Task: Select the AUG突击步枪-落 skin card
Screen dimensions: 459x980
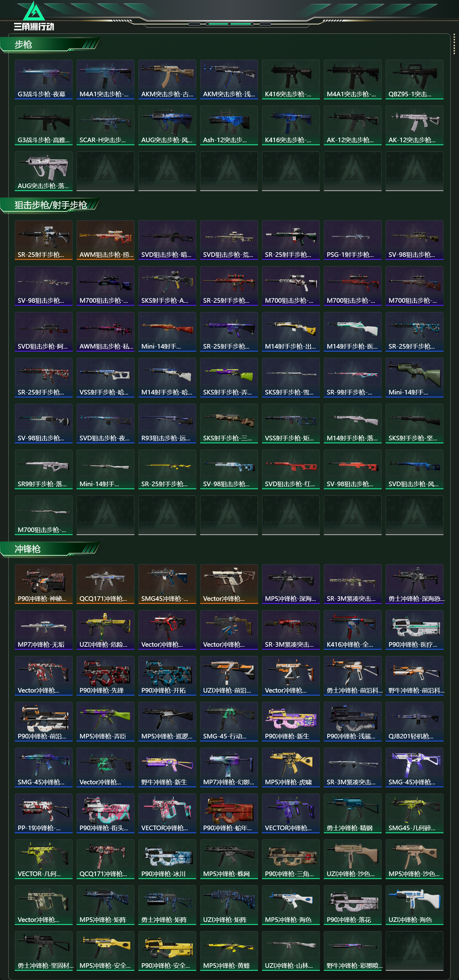Action: (43, 171)
